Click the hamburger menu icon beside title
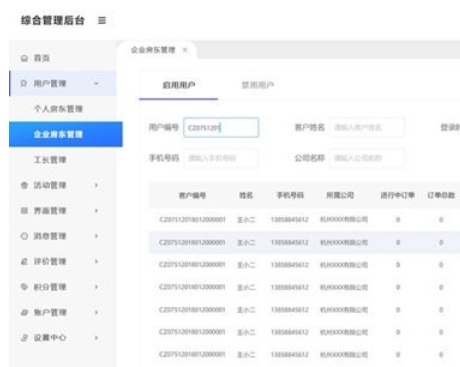This screenshot has height=367, width=460. pos(102,20)
